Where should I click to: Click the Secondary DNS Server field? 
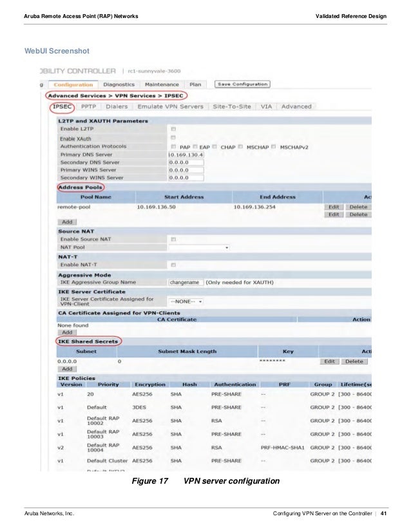pyautogui.click(x=186, y=162)
